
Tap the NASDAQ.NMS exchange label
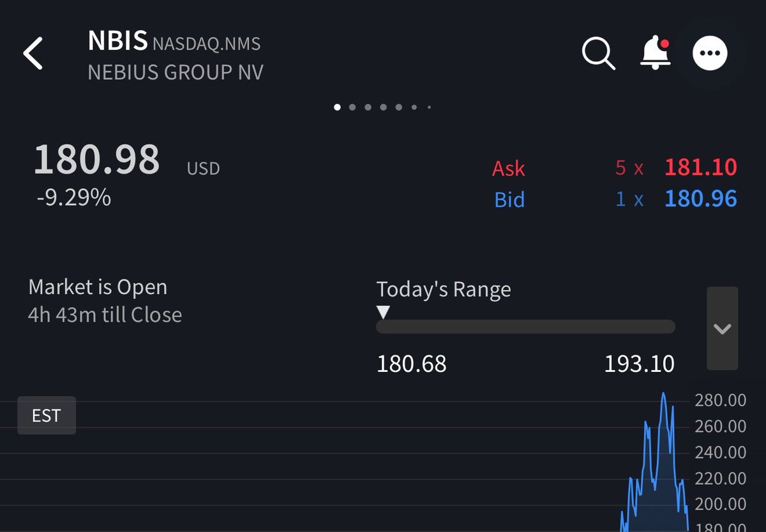206,44
